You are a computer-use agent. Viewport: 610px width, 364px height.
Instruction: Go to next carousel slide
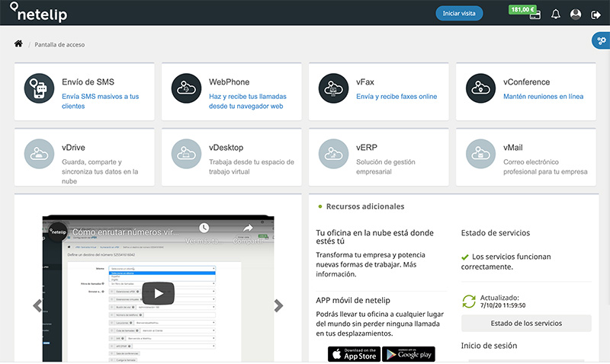pyautogui.click(x=278, y=305)
